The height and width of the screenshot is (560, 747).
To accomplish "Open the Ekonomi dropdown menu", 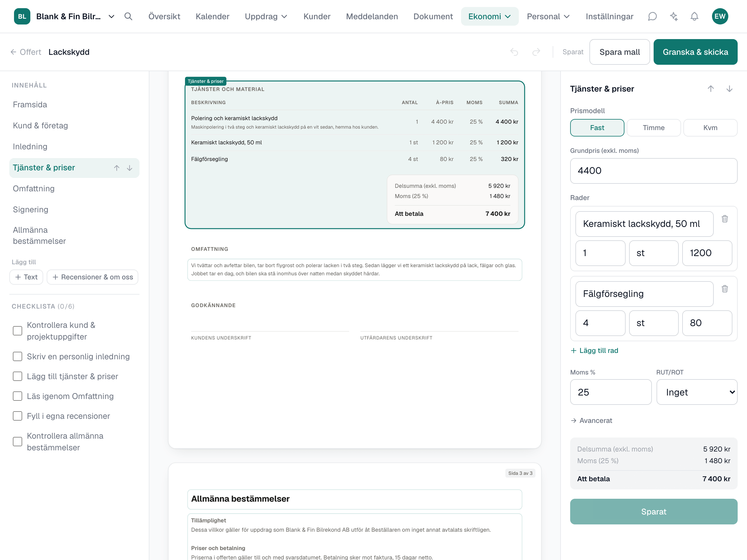I will tap(489, 16).
